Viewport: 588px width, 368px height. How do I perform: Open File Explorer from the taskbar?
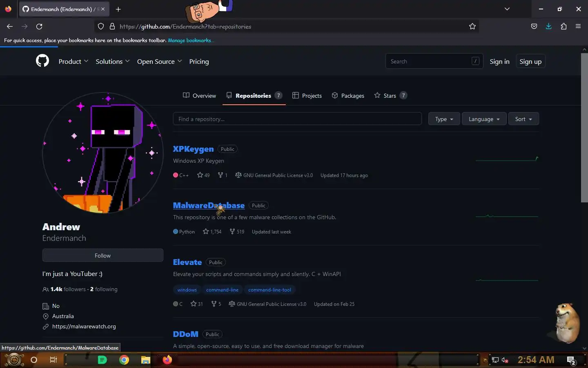[146, 360]
